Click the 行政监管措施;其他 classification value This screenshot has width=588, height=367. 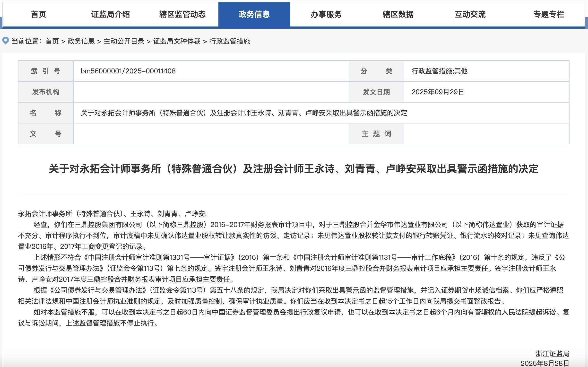[x=439, y=71]
